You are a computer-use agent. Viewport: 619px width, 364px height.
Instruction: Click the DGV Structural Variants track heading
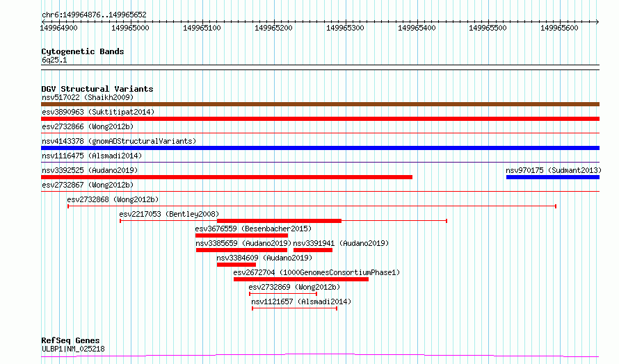[97, 89]
